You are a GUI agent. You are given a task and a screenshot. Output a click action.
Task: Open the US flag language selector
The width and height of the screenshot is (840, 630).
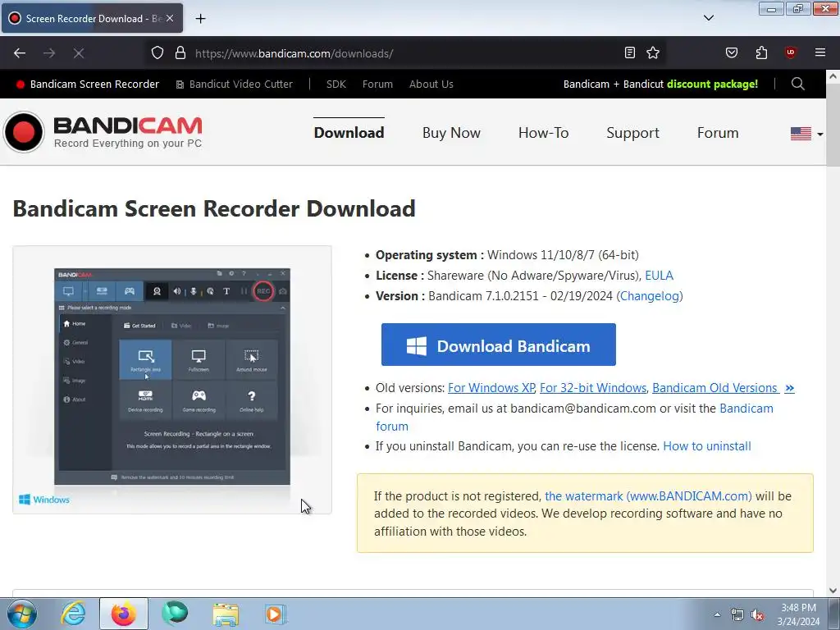[x=806, y=133]
